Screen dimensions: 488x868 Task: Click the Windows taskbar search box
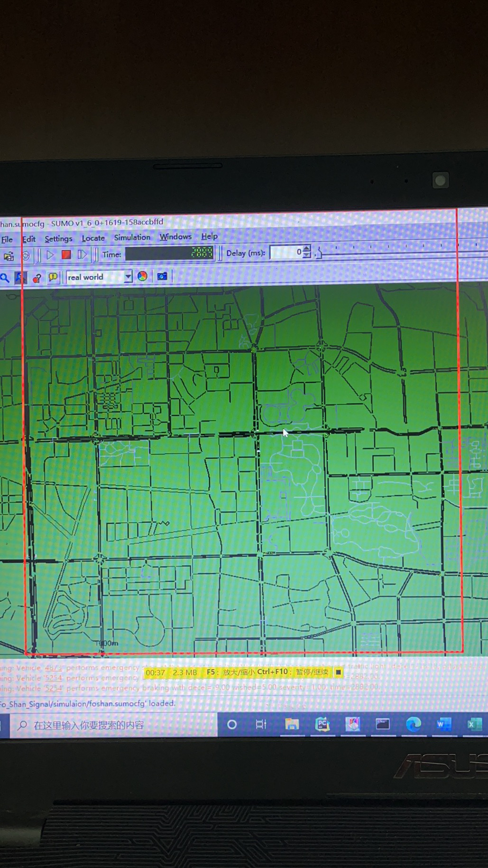pos(113,725)
